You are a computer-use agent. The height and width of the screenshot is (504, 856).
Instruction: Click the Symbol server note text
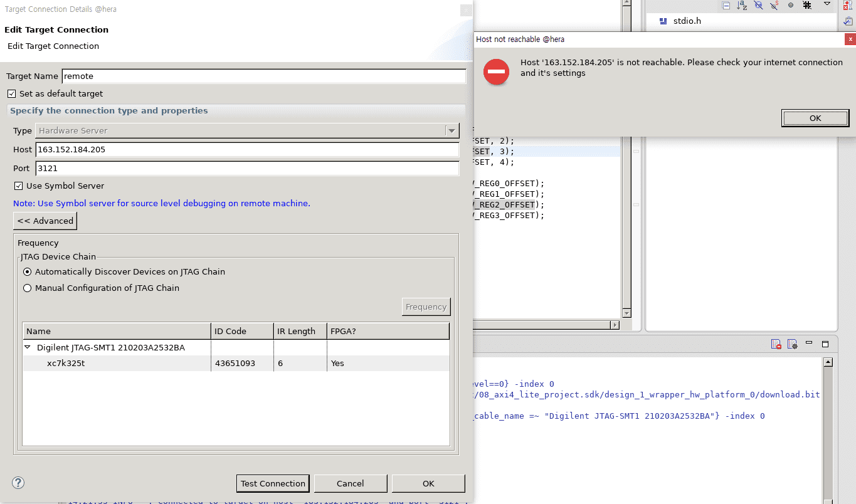click(162, 203)
